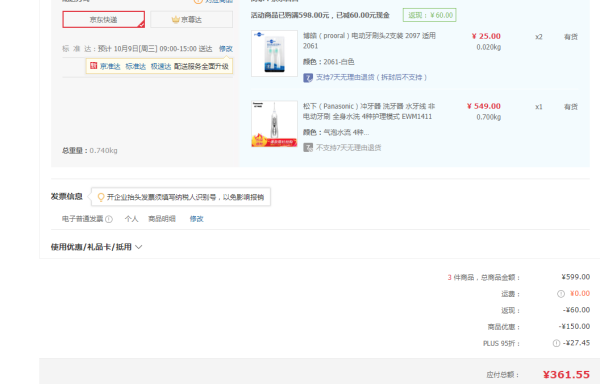Click the info icon beside 运费

pyautogui.click(x=561, y=294)
